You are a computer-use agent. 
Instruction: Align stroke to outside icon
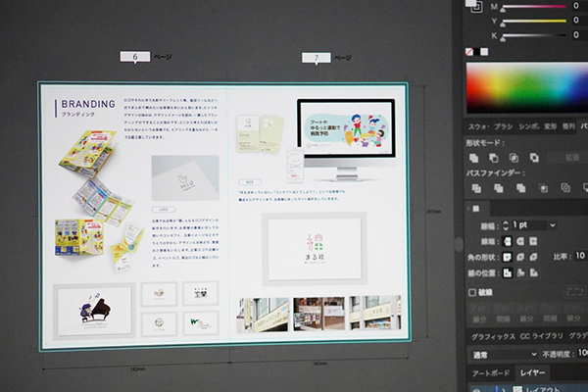[533, 273]
